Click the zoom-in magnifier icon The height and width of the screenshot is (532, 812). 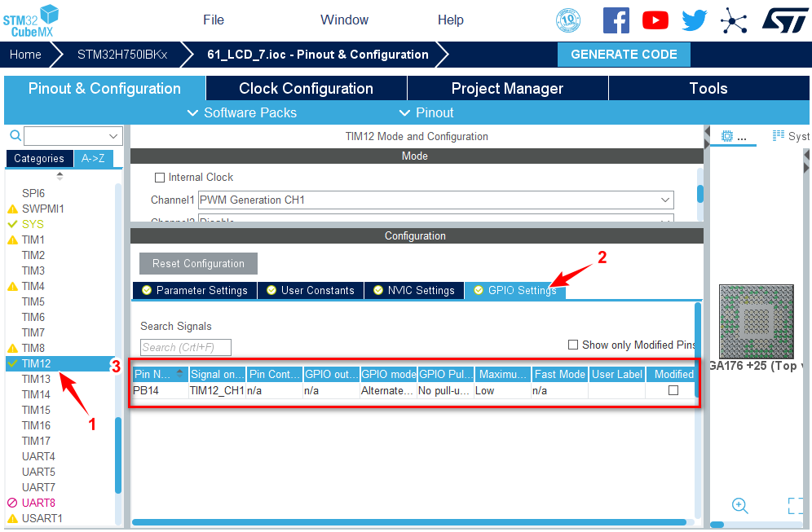tap(740, 505)
